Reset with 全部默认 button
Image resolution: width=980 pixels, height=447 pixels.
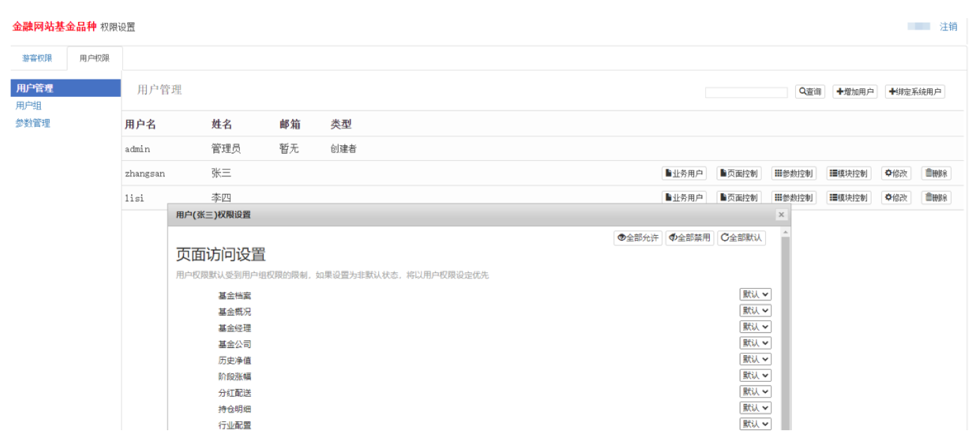pyautogui.click(x=741, y=238)
